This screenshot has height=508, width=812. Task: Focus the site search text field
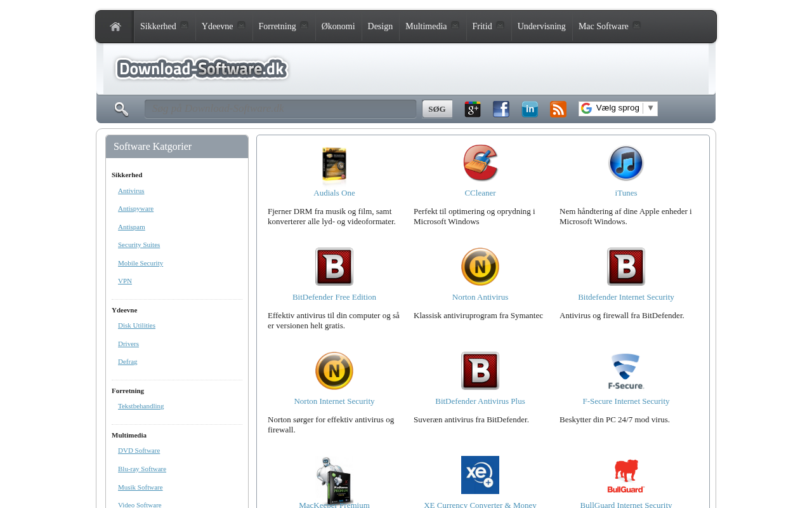coord(280,109)
